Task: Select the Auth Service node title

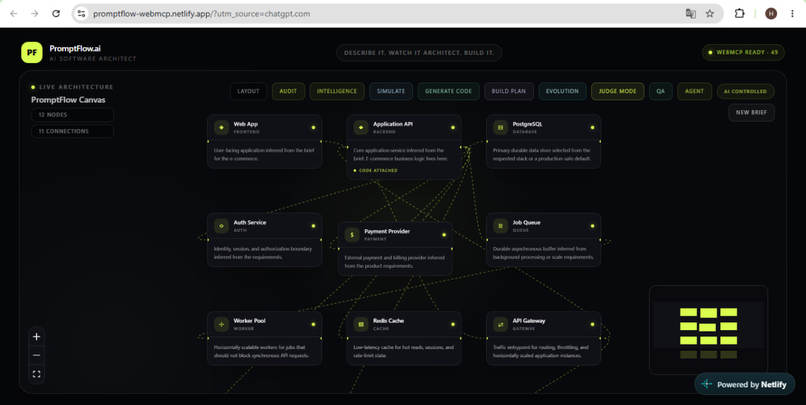Action: pos(250,223)
